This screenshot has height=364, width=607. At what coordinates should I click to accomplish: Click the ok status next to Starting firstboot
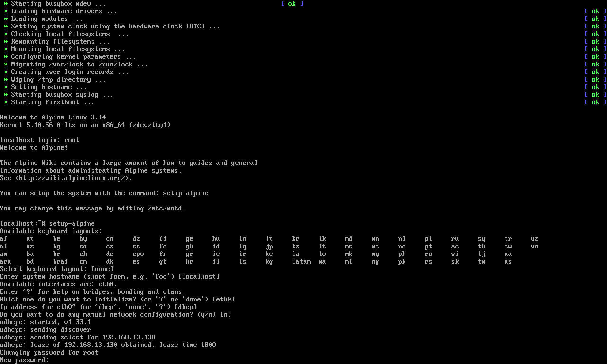(x=595, y=102)
